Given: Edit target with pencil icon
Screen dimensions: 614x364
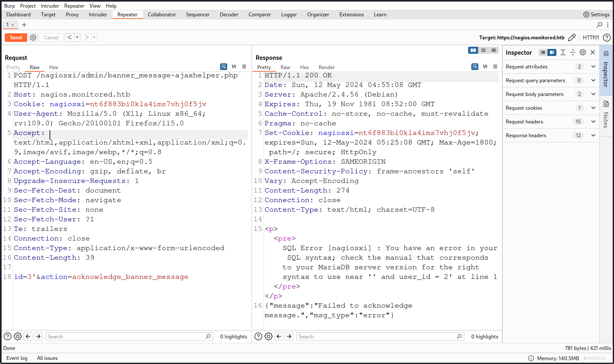Looking at the screenshot, I should [x=572, y=38].
